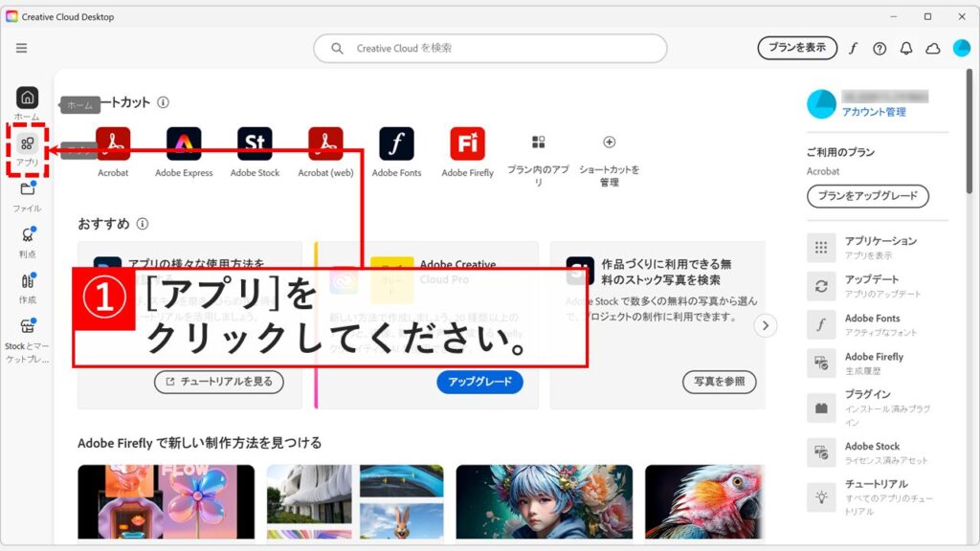Click the ご利用のプラン label
Viewport: 980px width, 551px height.
coord(840,152)
